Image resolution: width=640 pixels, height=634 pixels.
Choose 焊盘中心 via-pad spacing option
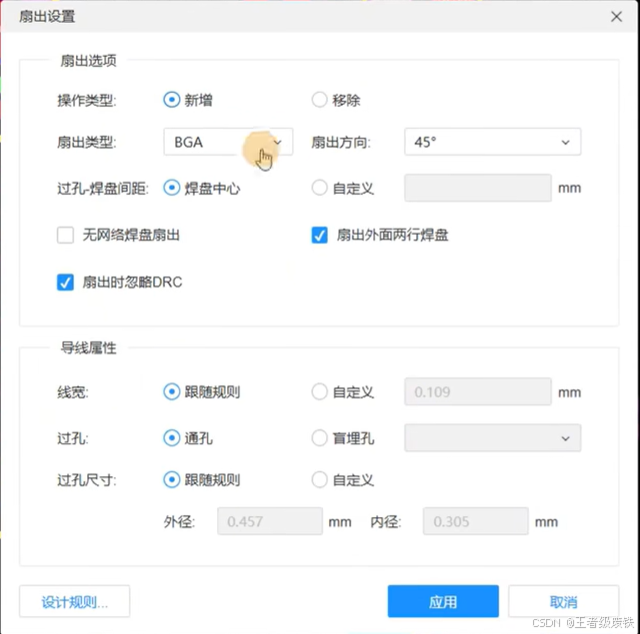coord(171,188)
